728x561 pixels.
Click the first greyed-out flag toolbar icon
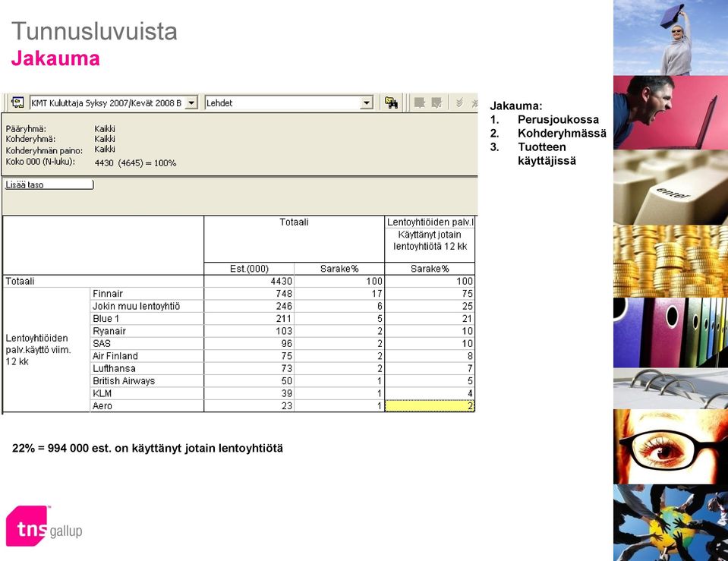coord(419,102)
